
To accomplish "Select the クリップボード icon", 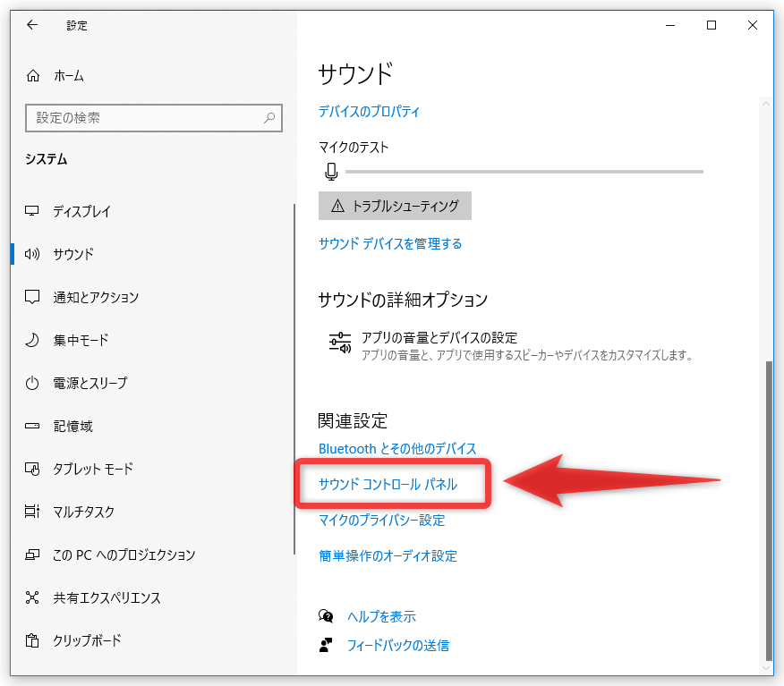I will pyautogui.click(x=32, y=640).
